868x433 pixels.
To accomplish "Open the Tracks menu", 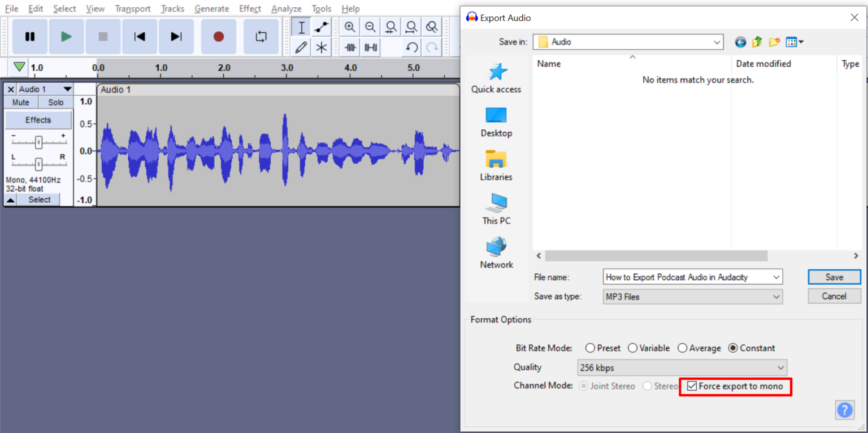I will [x=172, y=8].
